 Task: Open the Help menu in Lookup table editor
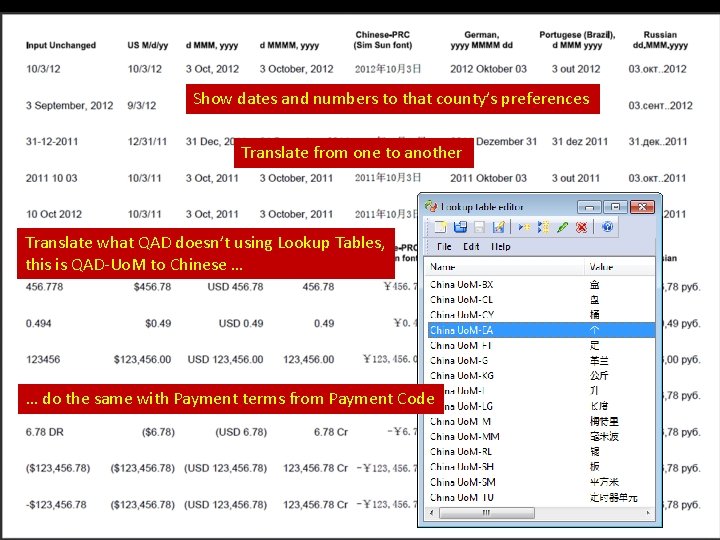501,247
